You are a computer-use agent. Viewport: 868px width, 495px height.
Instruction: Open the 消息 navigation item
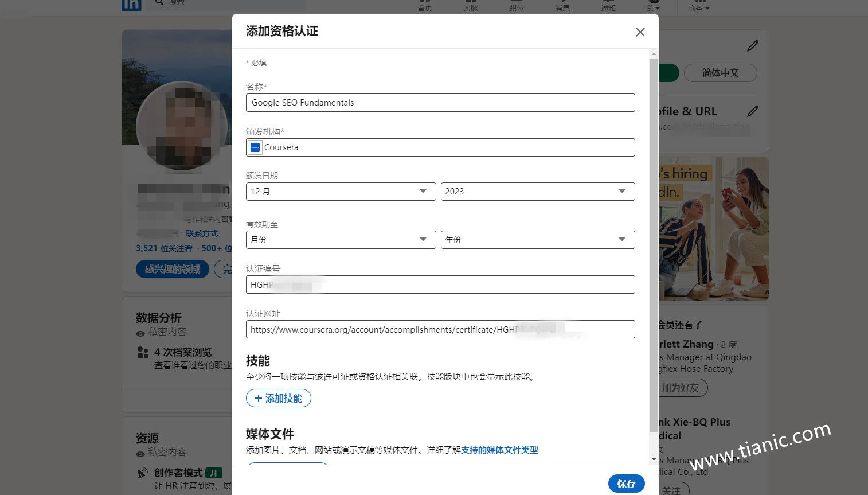point(562,6)
